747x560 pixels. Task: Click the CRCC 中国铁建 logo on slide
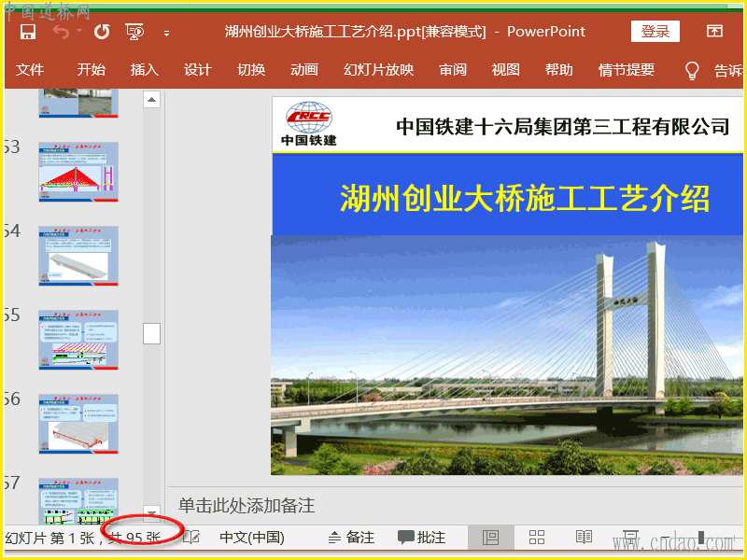[x=309, y=124]
